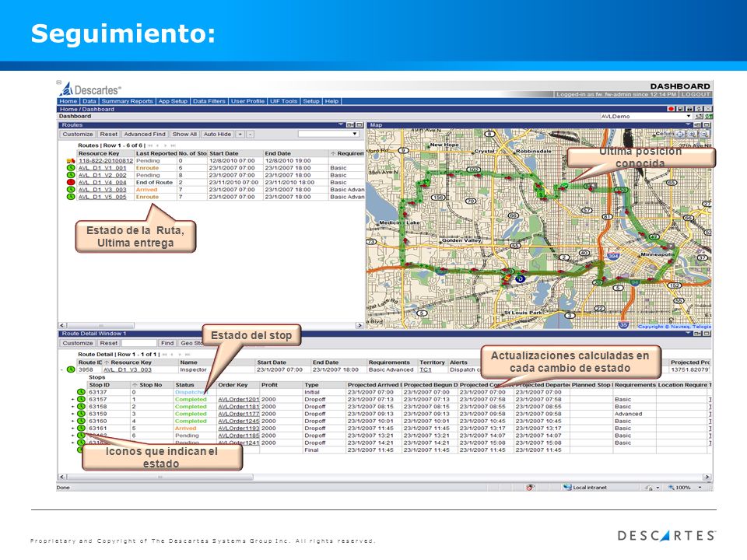
Task: Click the Routes plus button
Action: point(240,135)
